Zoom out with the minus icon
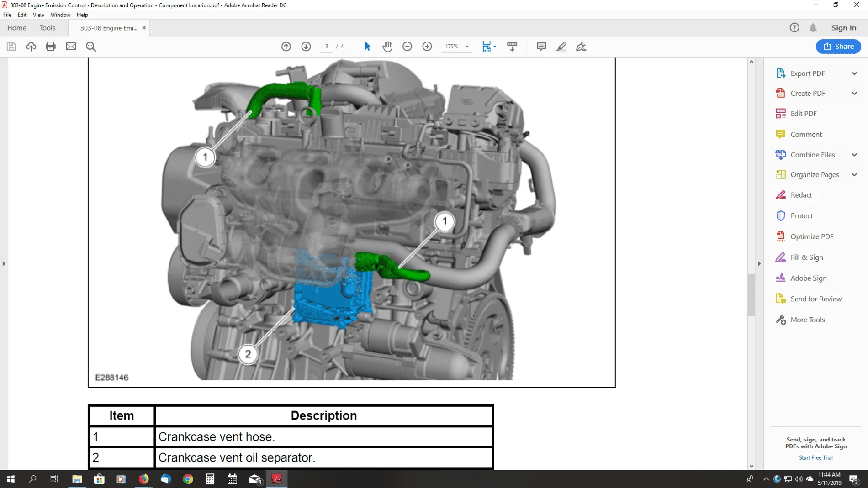 tap(407, 47)
